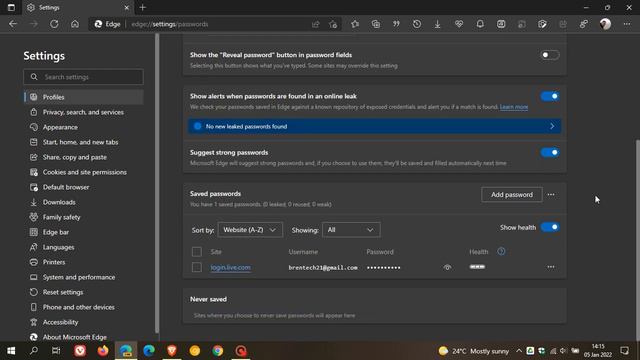The width and height of the screenshot is (640, 360).
Task: Open the Favorites toolbar icon
Action: 355,24
